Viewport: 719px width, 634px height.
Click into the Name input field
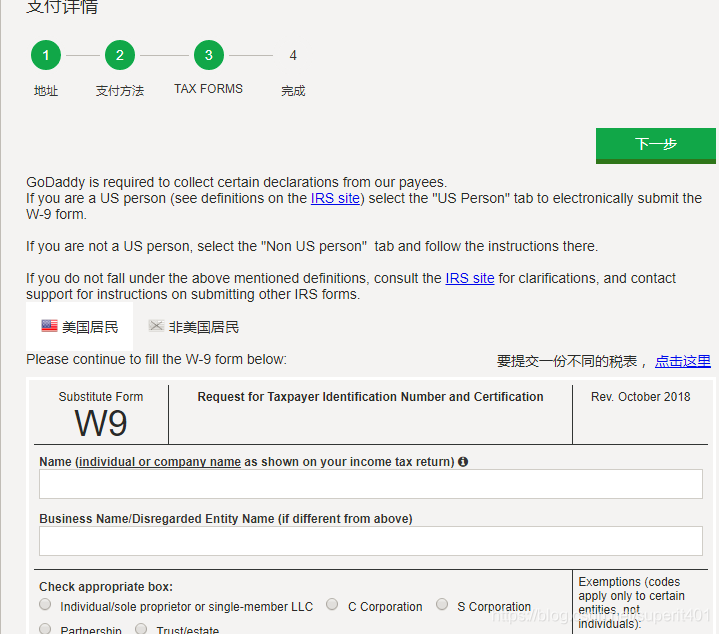coord(371,484)
